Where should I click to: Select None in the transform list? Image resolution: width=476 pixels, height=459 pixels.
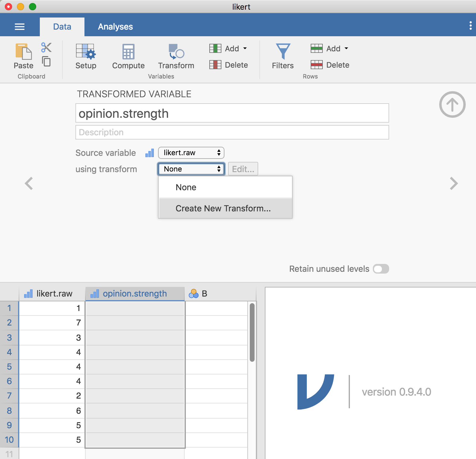(225, 187)
